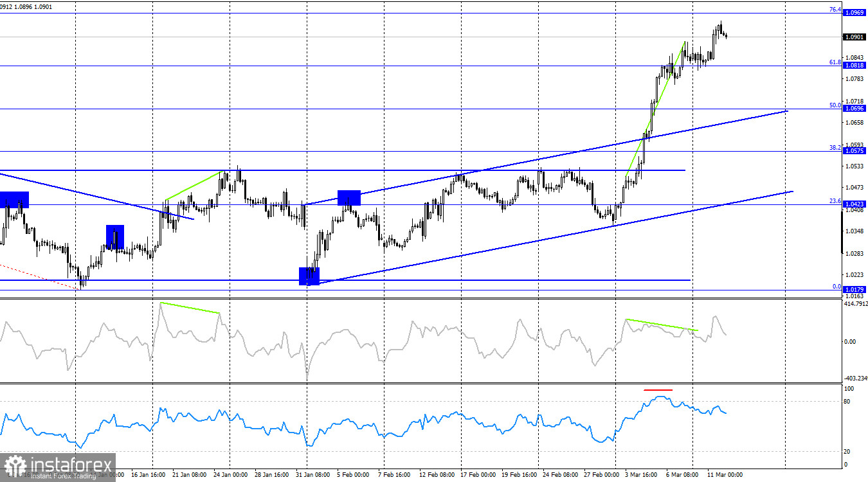
Task: Click the 1.0696 blue price label
Action: (854, 109)
